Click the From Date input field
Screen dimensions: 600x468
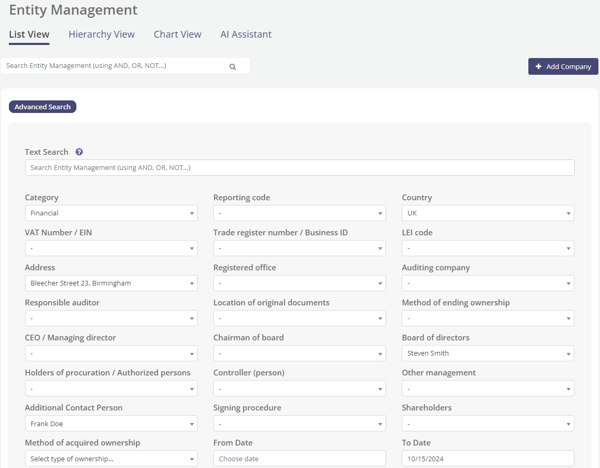[299, 459]
